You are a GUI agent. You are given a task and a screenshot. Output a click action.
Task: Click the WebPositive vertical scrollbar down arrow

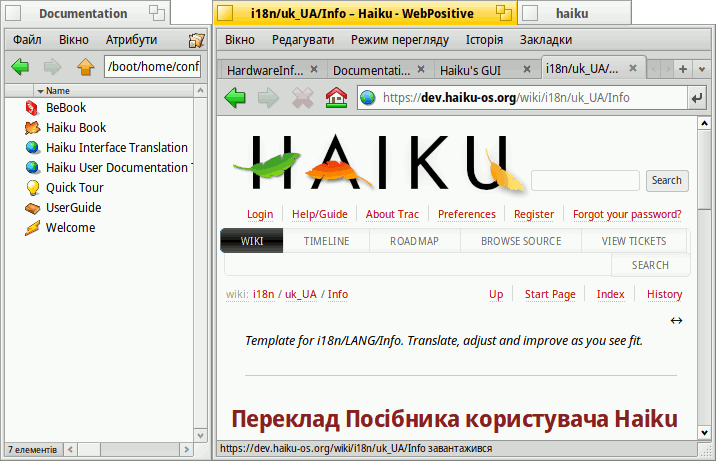[704, 433]
